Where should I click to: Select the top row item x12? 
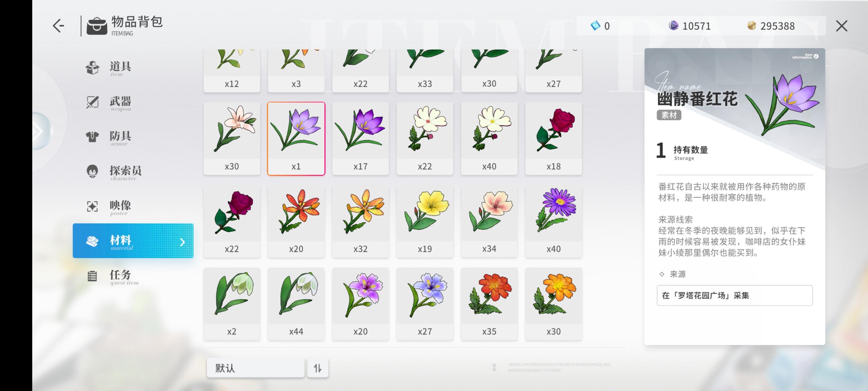tap(232, 70)
